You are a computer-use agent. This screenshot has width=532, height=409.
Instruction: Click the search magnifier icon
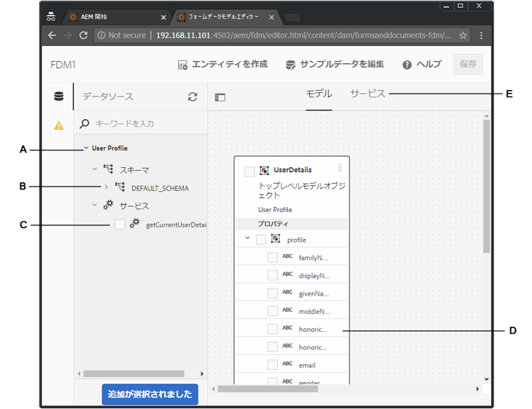click(x=84, y=123)
